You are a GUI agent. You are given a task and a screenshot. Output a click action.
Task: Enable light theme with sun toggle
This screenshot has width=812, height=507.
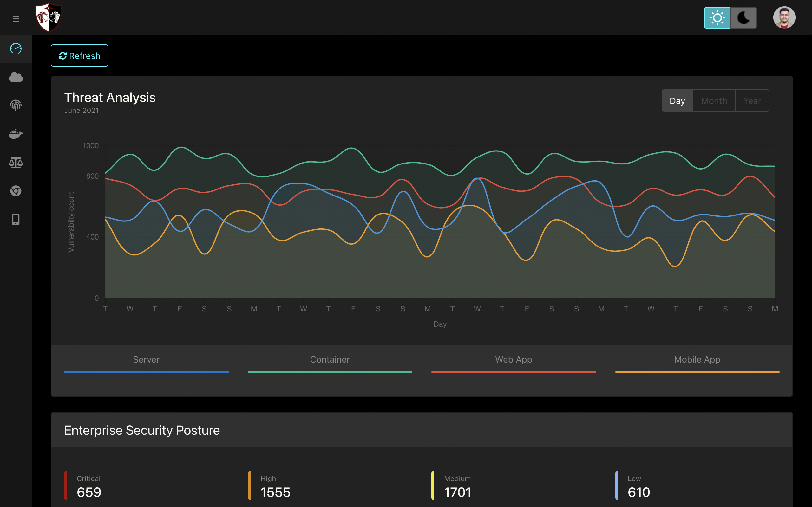[717, 17]
